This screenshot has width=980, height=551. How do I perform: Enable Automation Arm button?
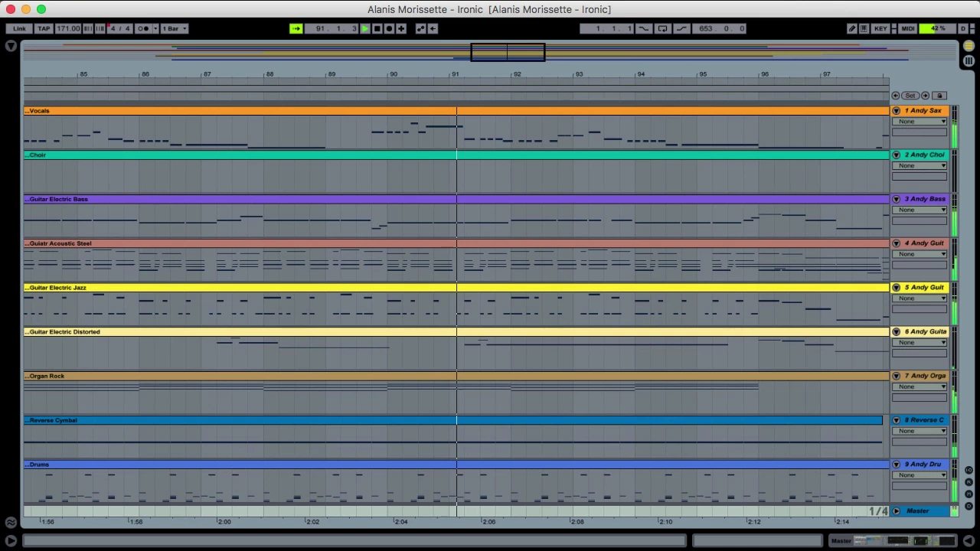(x=420, y=28)
